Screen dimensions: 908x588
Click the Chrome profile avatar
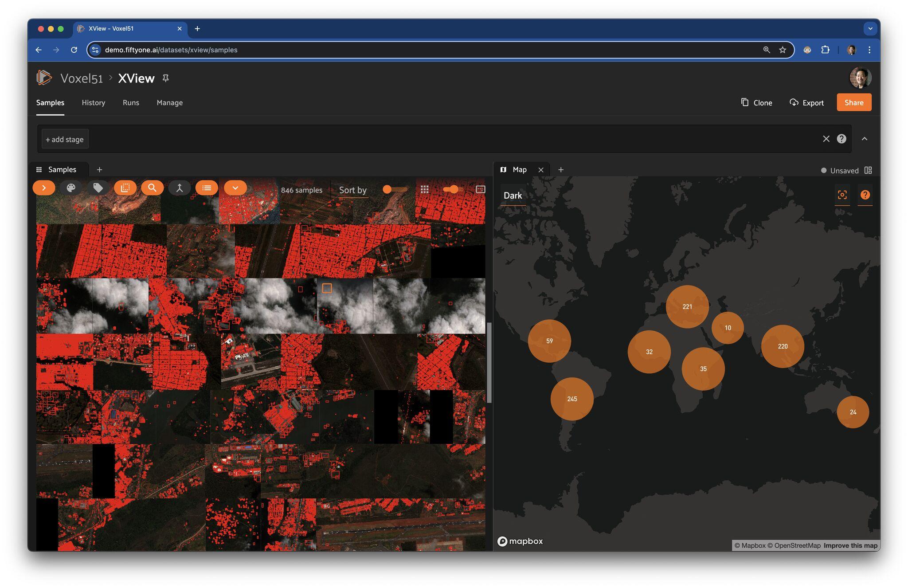coord(851,50)
